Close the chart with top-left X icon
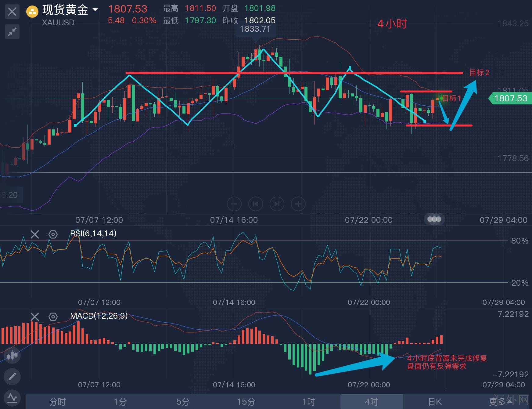 (12, 12)
